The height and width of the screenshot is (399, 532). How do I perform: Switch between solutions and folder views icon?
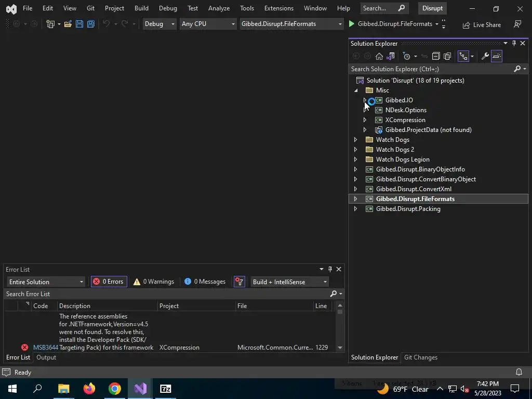point(391,56)
